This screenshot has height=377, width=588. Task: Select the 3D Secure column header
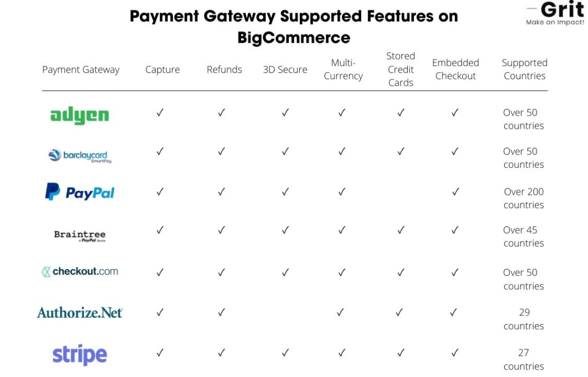click(285, 70)
